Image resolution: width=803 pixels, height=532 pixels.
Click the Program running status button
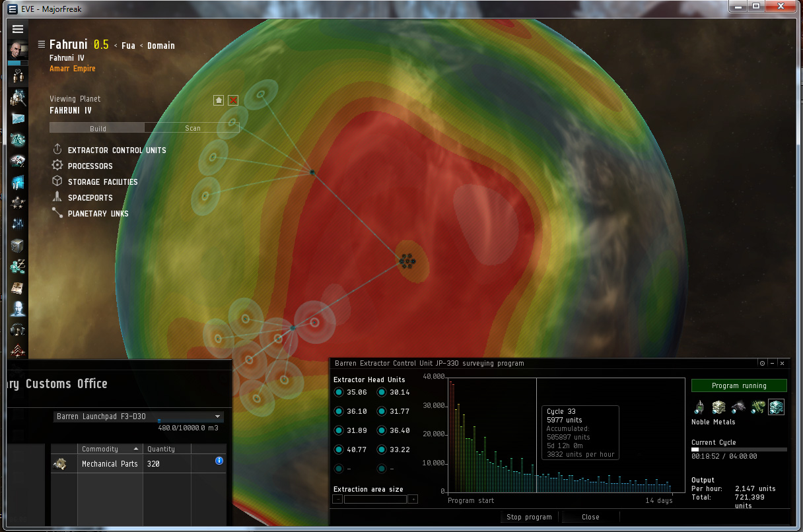[x=739, y=385]
